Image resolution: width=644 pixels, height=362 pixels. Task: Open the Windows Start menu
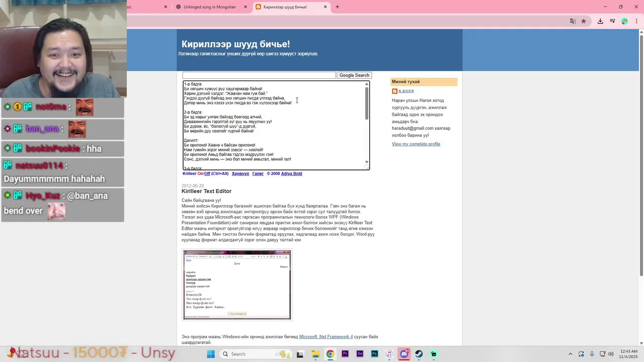pyautogui.click(x=211, y=354)
